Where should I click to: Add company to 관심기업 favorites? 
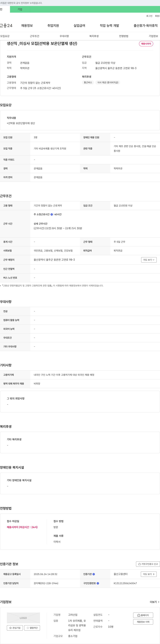(15, 628)
